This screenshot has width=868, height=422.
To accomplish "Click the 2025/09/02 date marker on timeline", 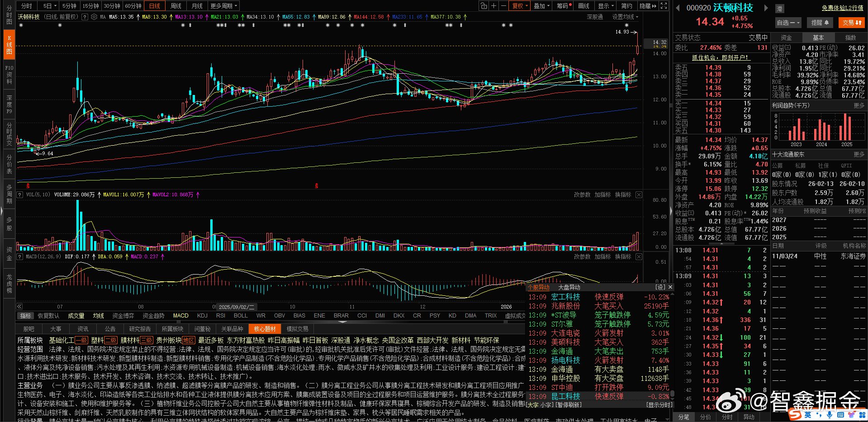I will click(x=236, y=307).
